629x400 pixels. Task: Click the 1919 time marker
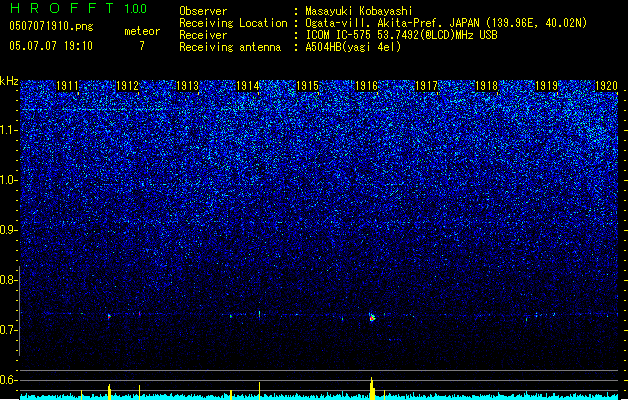(546, 86)
